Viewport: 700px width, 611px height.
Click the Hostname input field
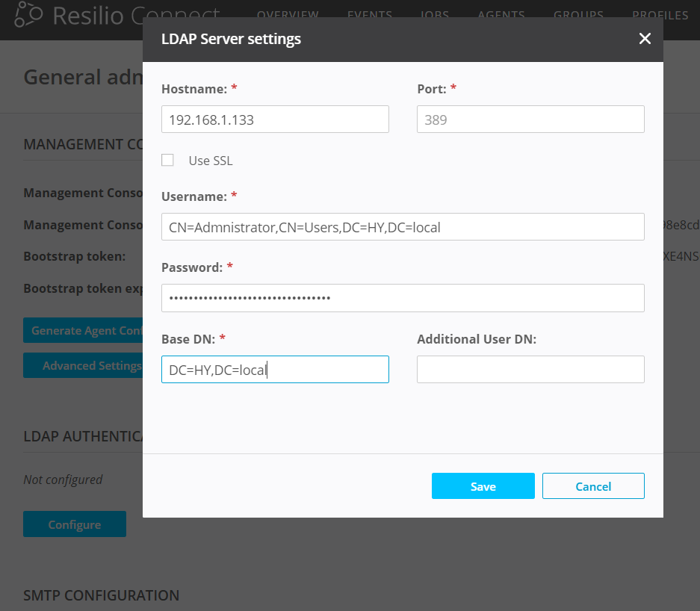tap(275, 119)
